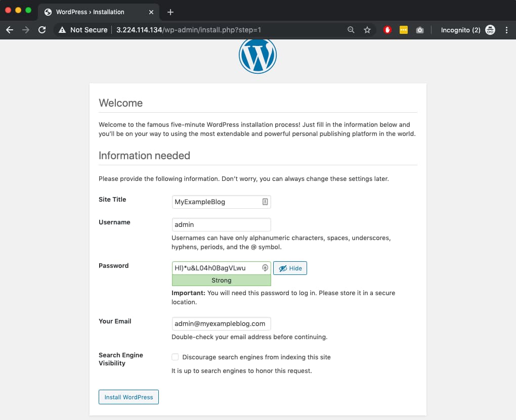Click the Search Engine Visibility label
The height and width of the screenshot is (420, 516).
point(121,359)
